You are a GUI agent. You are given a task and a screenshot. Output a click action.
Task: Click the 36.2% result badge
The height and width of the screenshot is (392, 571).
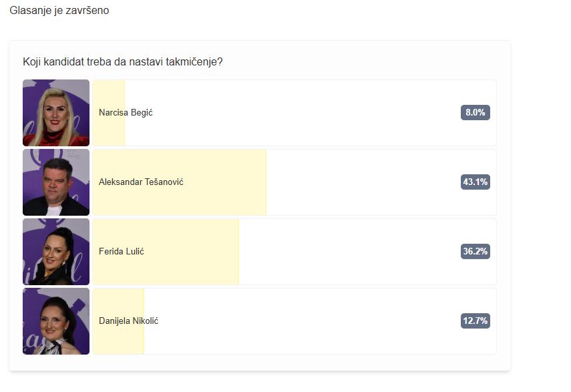click(x=475, y=252)
